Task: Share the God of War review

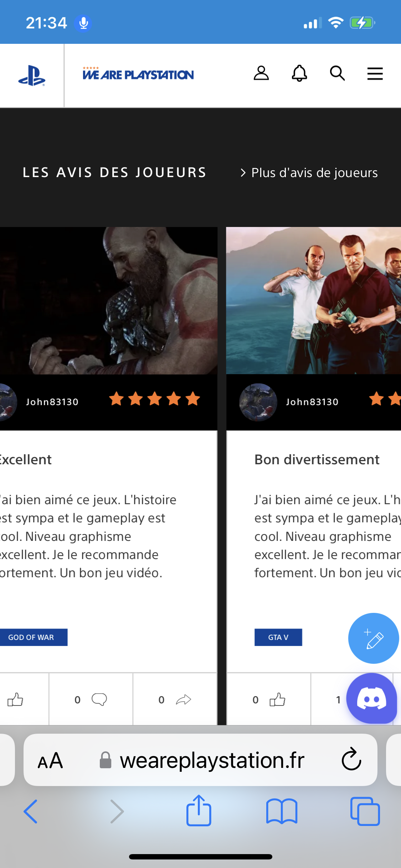Action: pos(184,699)
